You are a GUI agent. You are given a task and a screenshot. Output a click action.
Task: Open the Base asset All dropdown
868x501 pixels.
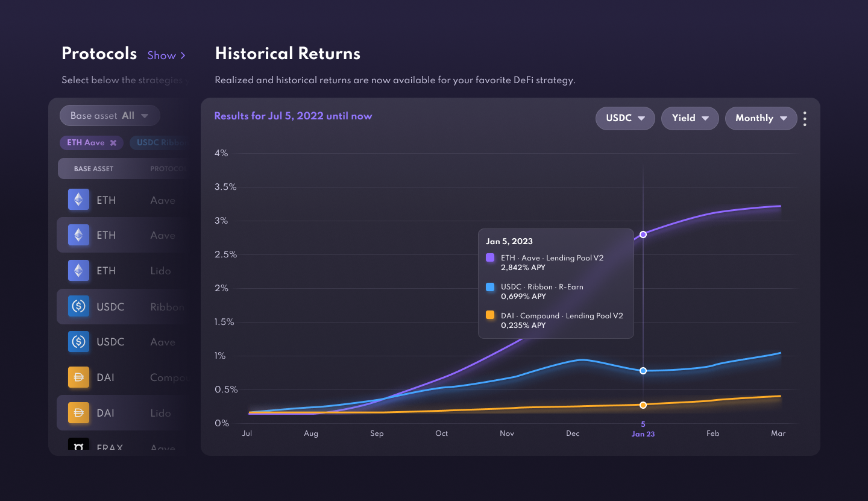(x=110, y=116)
